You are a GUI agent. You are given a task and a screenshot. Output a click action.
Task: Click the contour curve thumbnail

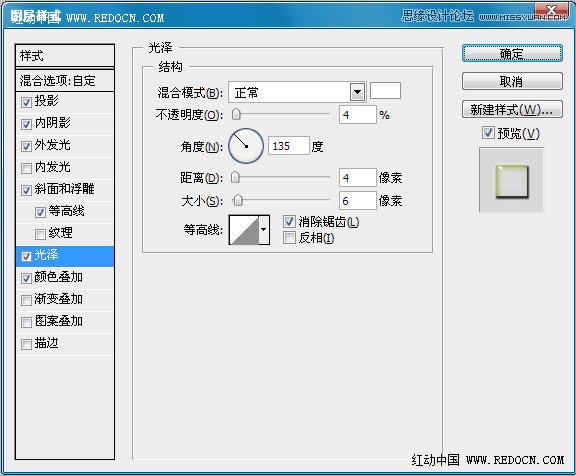(244, 230)
